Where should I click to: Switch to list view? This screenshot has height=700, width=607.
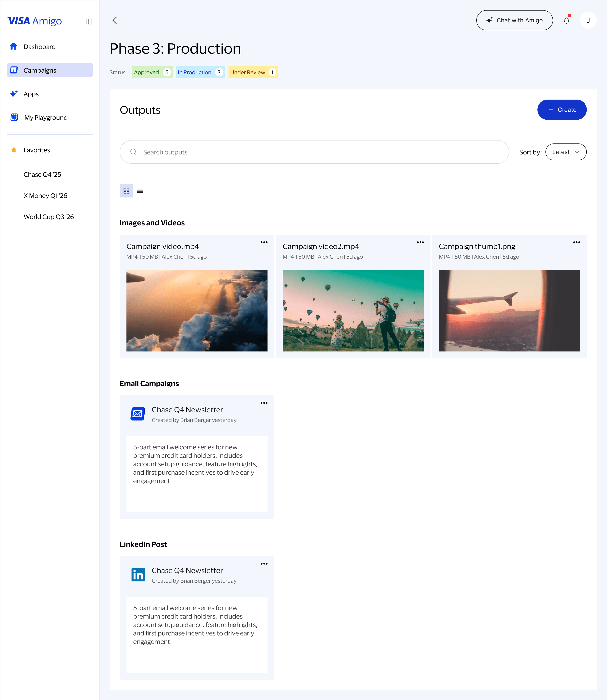click(x=140, y=191)
